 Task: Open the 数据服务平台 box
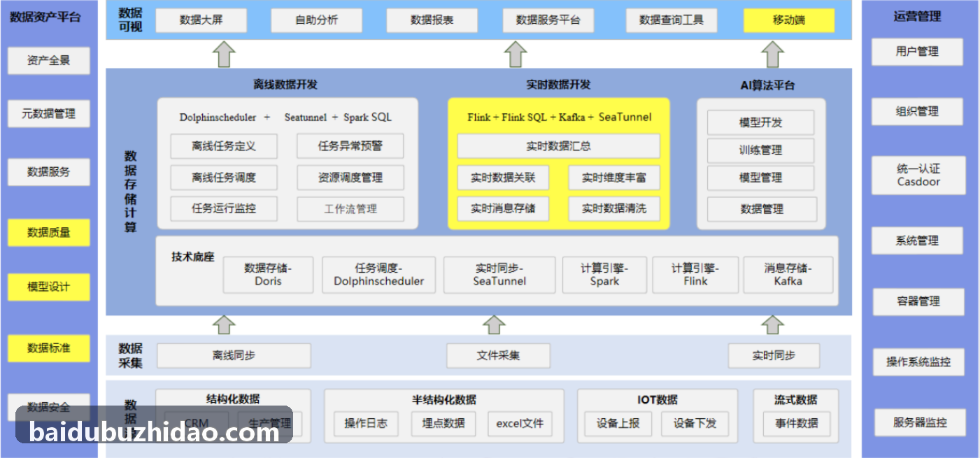click(x=548, y=20)
